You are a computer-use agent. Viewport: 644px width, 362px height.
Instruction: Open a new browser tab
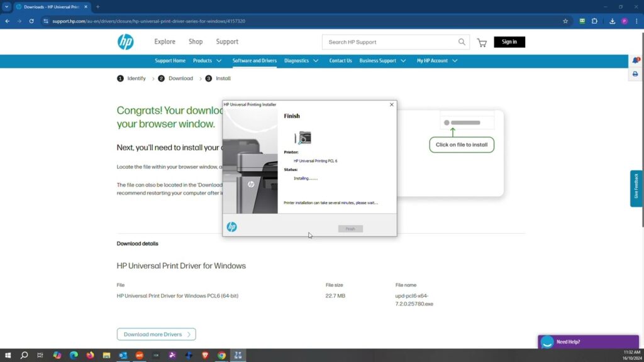[x=97, y=6]
